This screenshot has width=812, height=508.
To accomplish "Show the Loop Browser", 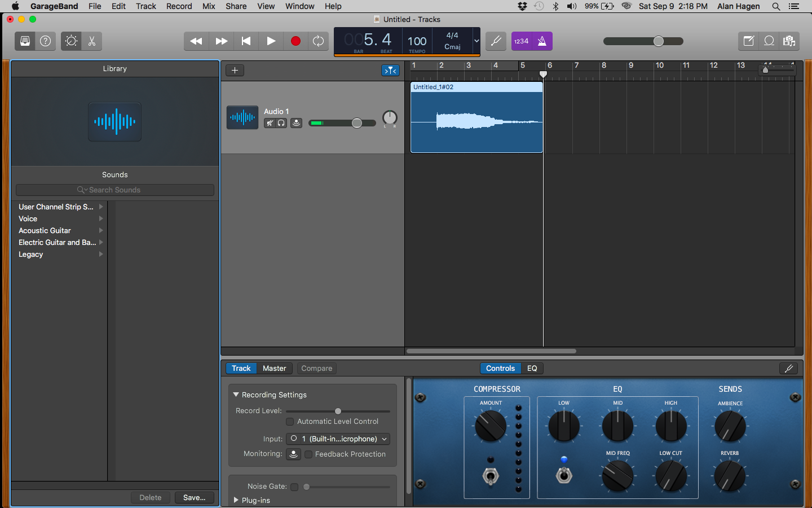I will coord(769,41).
